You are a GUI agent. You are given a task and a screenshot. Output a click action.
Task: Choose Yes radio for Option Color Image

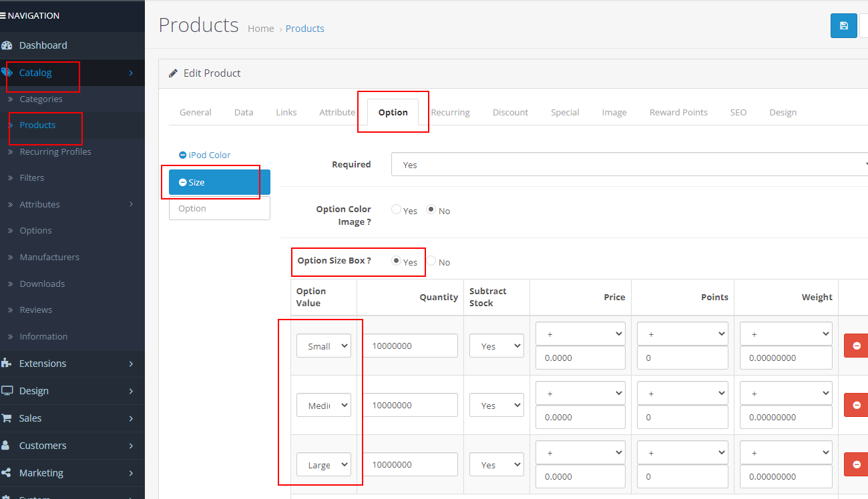pyautogui.click(x=396, y=209)
